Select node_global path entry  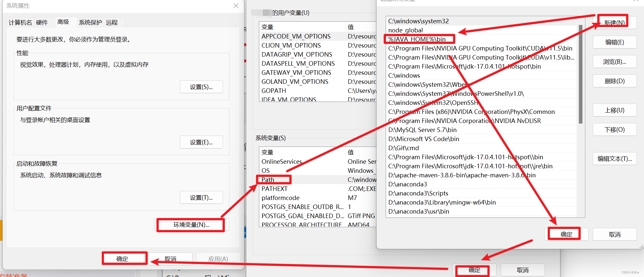click(482, 30)
